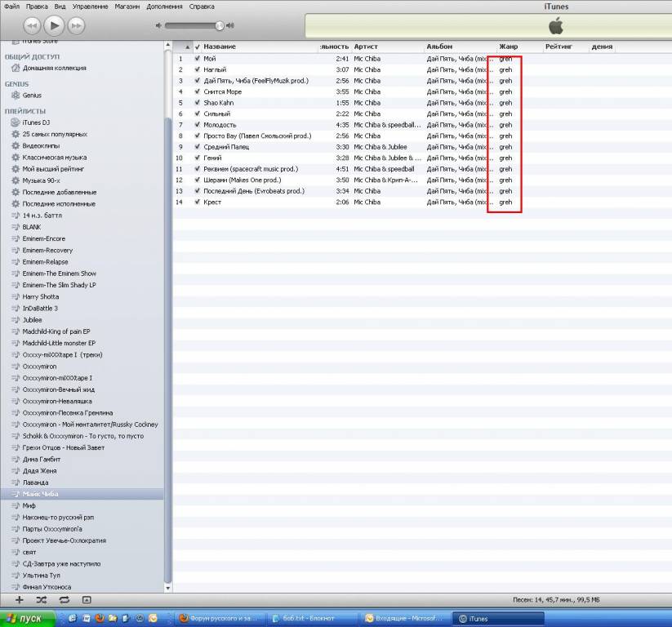Open Домашняя коллекция in sidebar
Image resolution: width=672 pixels, height=627 pixels.
tap(55, 68)
